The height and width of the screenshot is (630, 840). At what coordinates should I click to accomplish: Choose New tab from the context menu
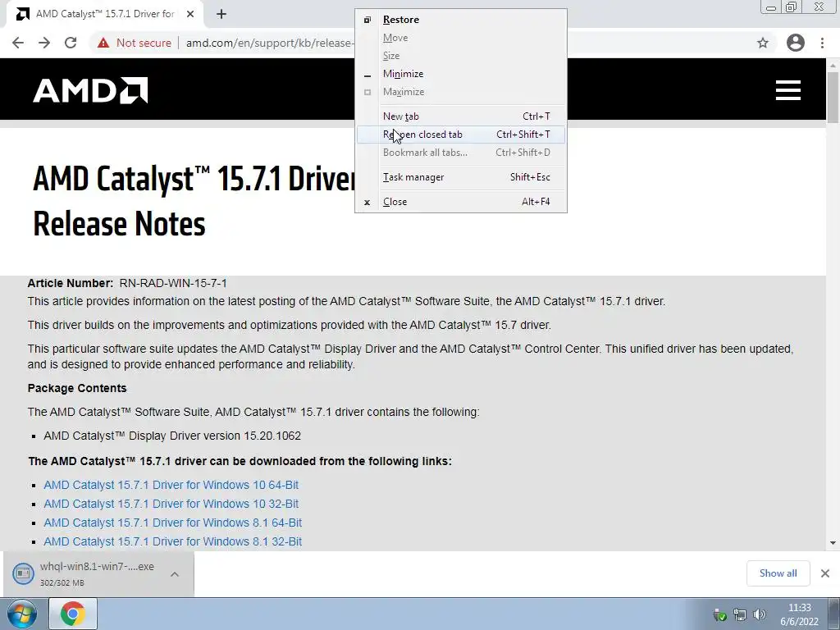point(461,116)
